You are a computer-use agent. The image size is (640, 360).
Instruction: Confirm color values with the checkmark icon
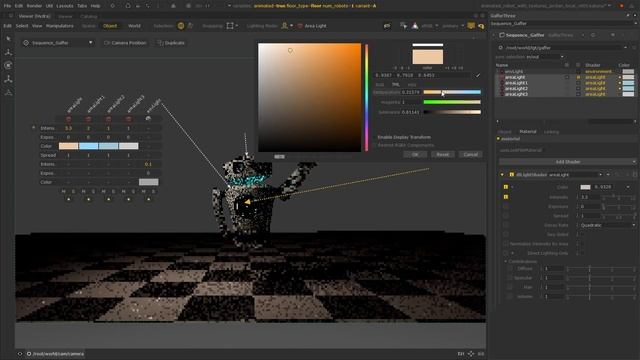click(478, 76)
